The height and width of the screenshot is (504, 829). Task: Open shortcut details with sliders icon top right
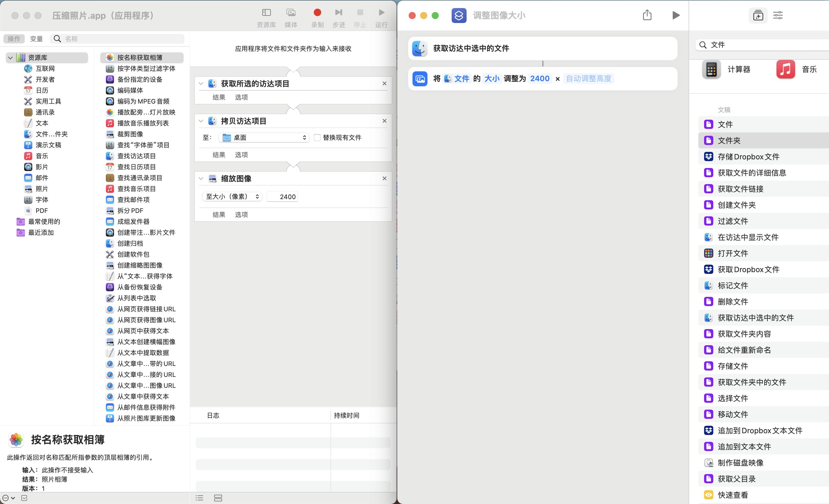(778, 15)
